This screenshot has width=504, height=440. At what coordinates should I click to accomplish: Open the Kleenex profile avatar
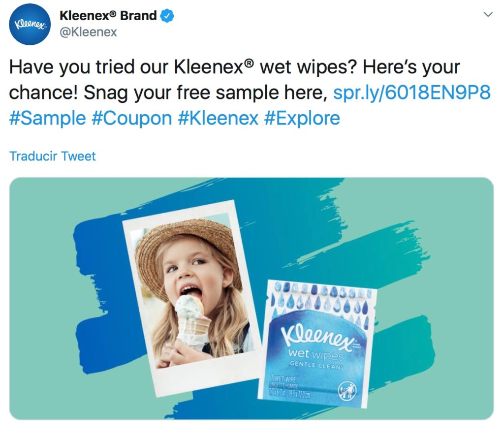click(x=30, y=25)
